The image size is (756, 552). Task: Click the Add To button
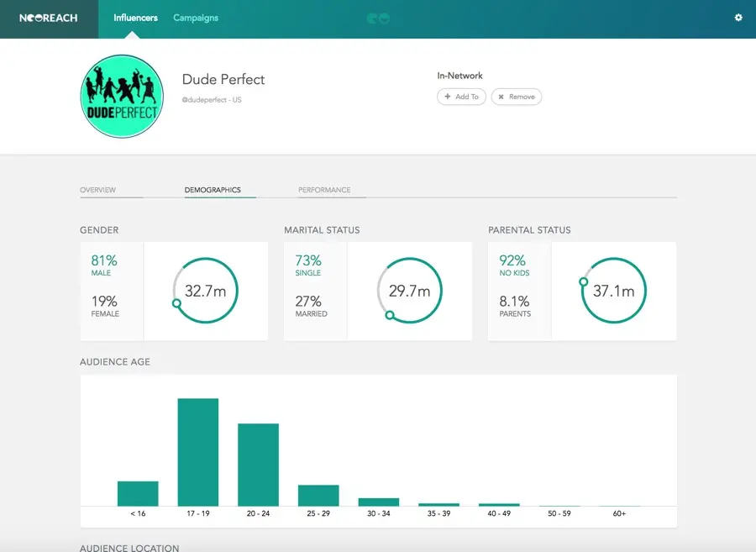coord(461,97)
